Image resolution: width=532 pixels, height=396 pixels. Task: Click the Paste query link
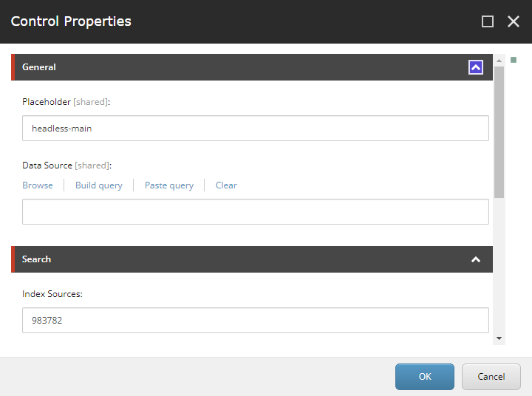tap(169, 185)
